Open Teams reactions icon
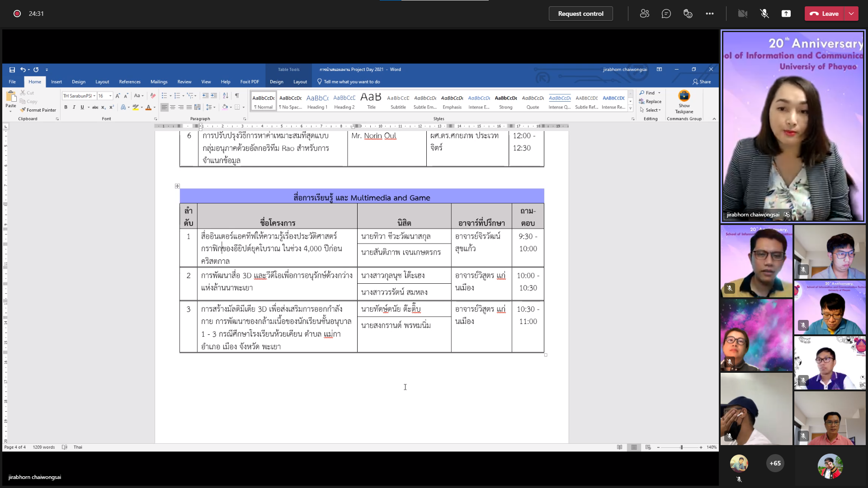Image resolution: width=868 pixels, height=488 pixels. coord(688,14)
